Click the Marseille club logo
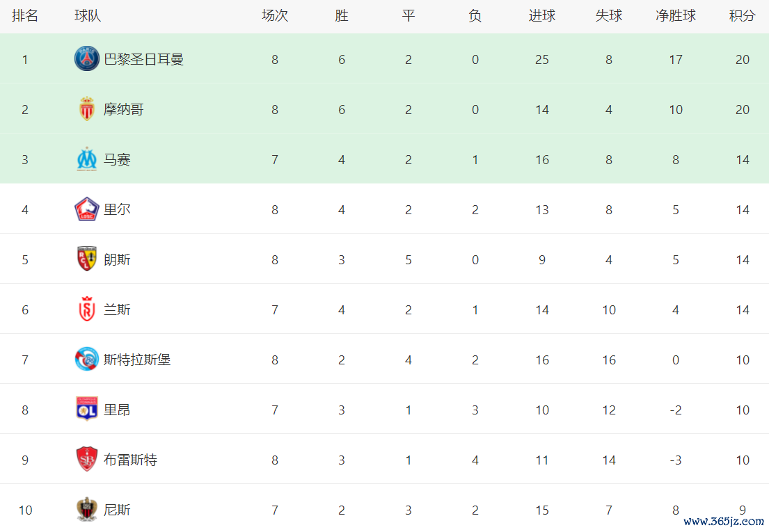The height and width of the screenshot is (532, 769). click(x=87, y=159)
